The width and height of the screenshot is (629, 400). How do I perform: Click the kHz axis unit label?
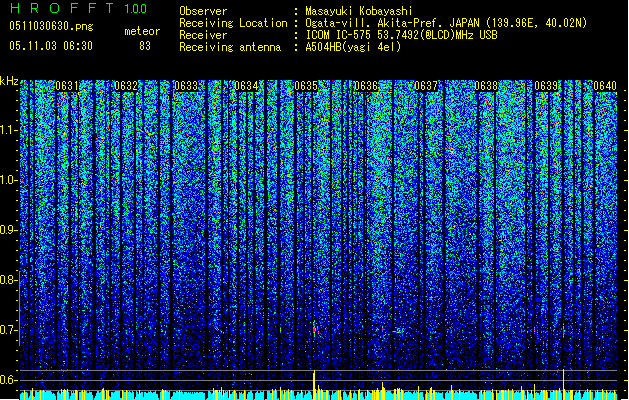point(9,81)
